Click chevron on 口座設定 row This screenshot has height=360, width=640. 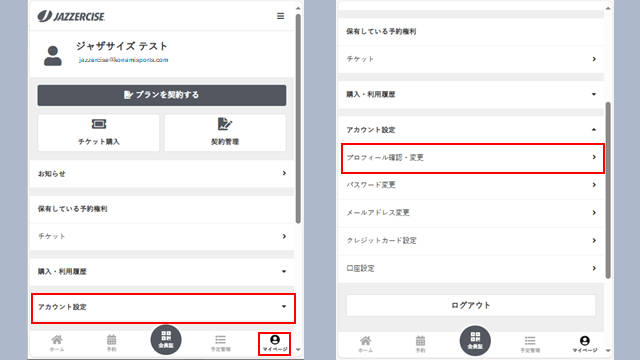[594, 268]
